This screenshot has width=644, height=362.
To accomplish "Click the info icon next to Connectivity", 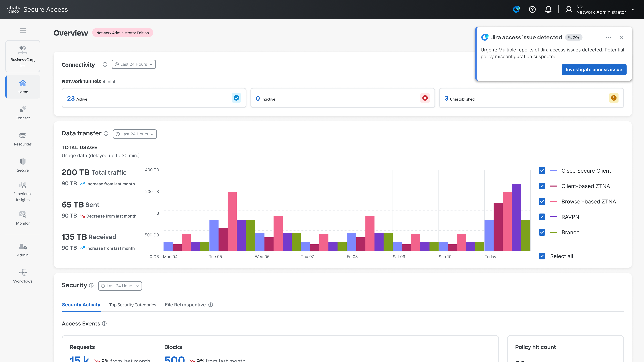I will (x=105, y=65).
